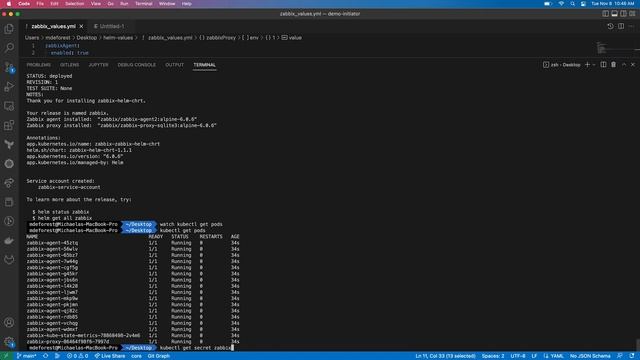This screenshot has height=360, width=640.
Task: Open Extensions view in activity bar
Action: coord(9,125)
